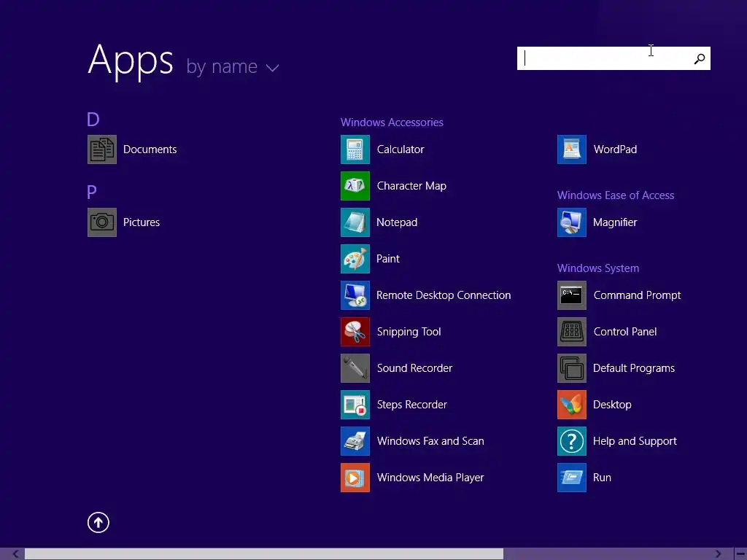Launch Windows Media Player icon
This screenshot has height=560, width=747.
pos(355,478)
